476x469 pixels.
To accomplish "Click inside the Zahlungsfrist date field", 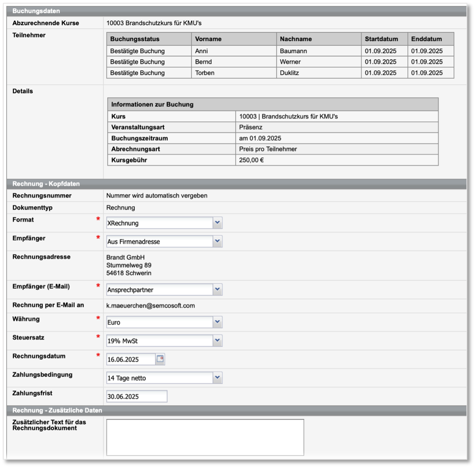I will (136, 396).
